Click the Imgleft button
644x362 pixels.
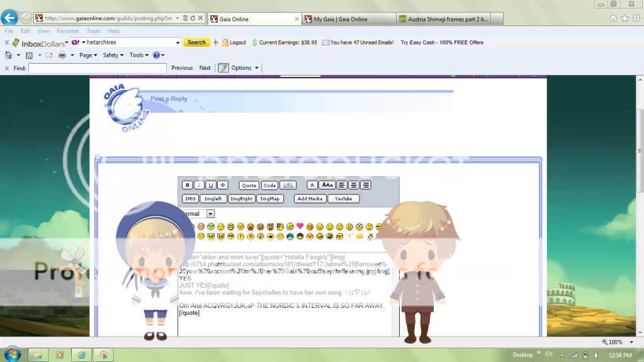[213, 199]
